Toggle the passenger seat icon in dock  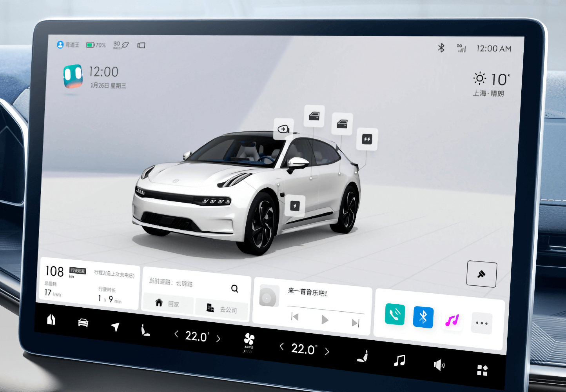[x=363, y=356]
